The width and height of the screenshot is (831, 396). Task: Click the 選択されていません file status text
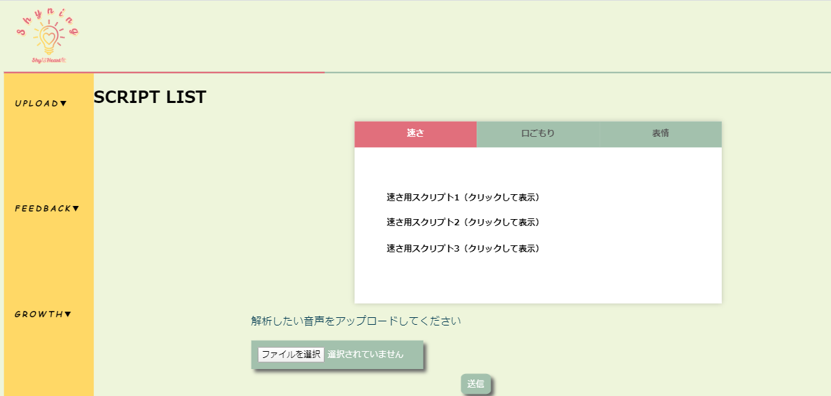tap(365, 355)
